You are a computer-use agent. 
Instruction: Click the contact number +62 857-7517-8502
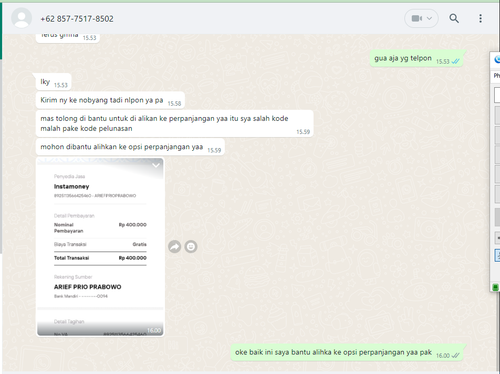(77, 19)
